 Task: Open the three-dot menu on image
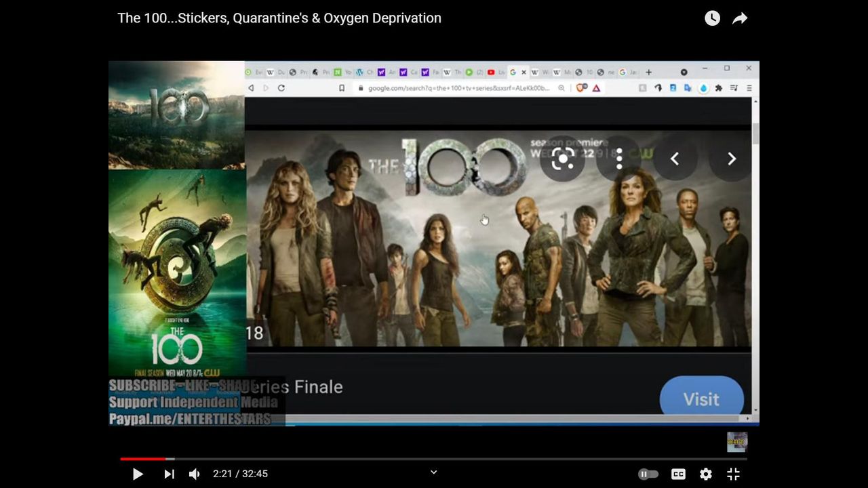pyautogui.click(x=618, y=159)
